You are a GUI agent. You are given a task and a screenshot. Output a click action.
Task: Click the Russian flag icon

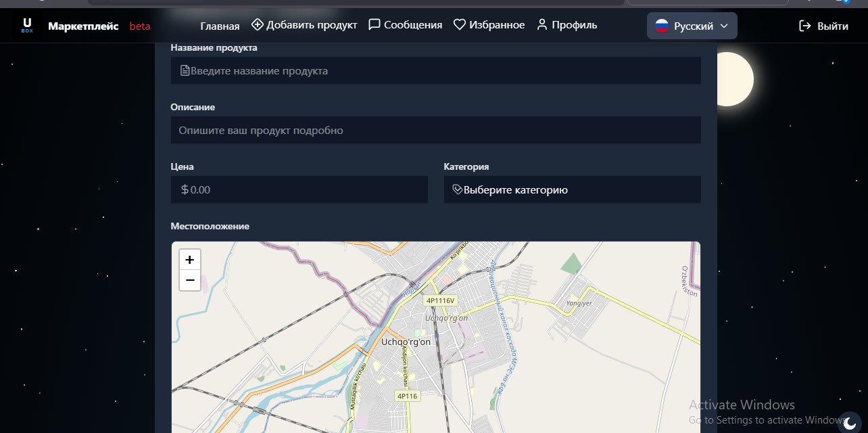[x=662, y=26]
